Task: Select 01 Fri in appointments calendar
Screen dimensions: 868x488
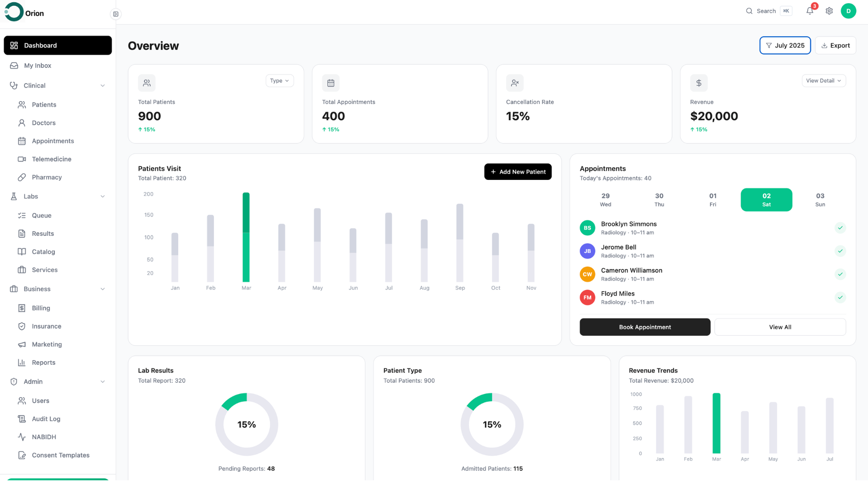Action: click(x=712, y=200)
